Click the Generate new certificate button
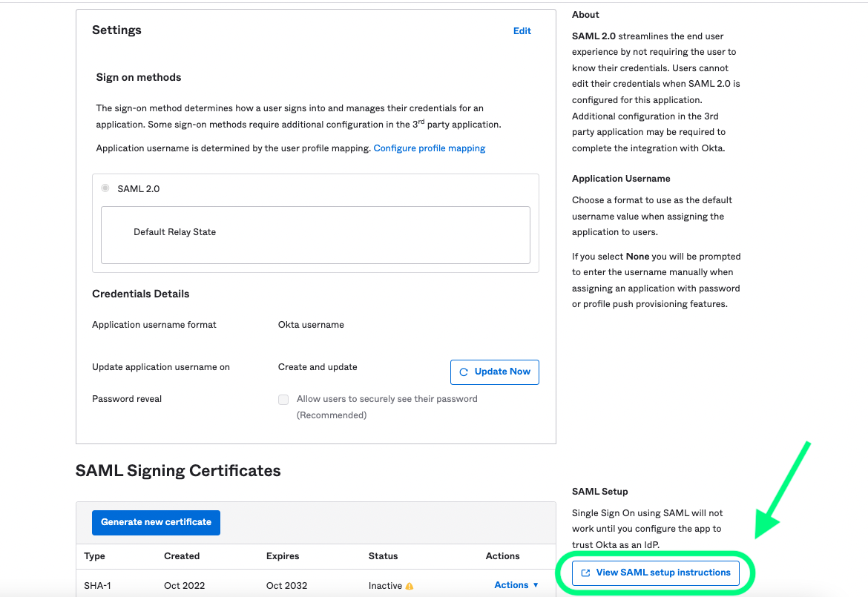This screenshot has height=597, width=868. point(156,522)
